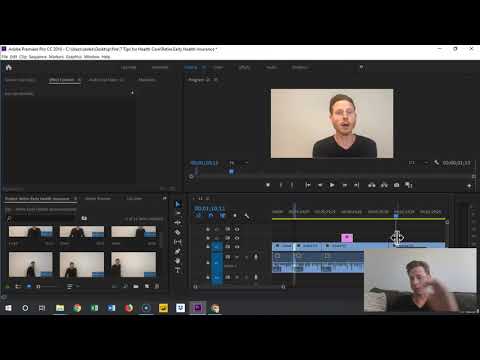
Task: Open Program monitor settings wrench
Action: pyautogui.click(x=436, y=163)
